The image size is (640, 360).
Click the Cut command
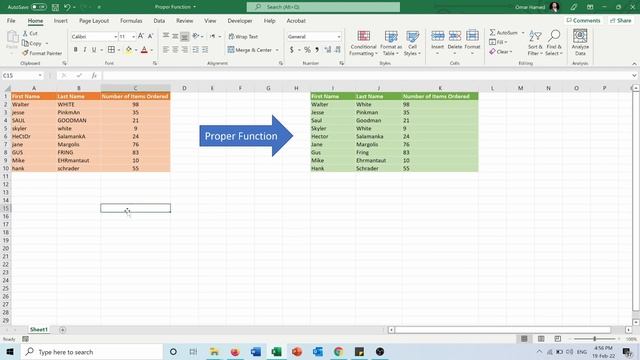[x=30, y=33]
